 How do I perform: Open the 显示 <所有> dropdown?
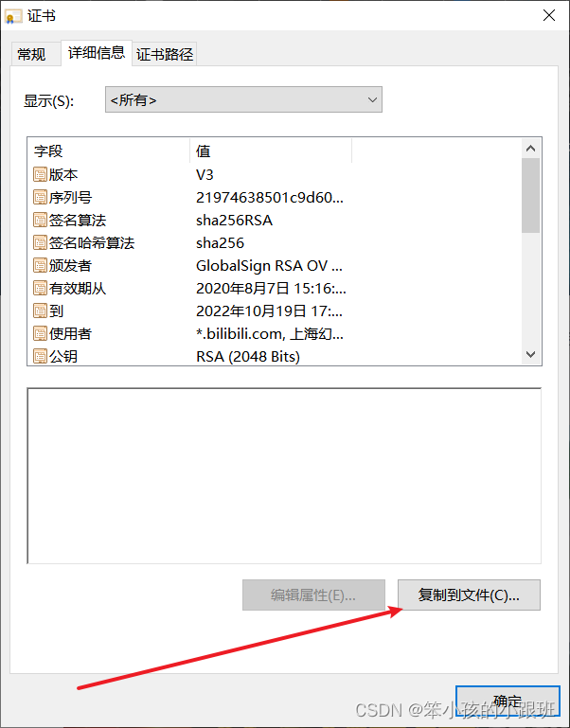point(243,99)
